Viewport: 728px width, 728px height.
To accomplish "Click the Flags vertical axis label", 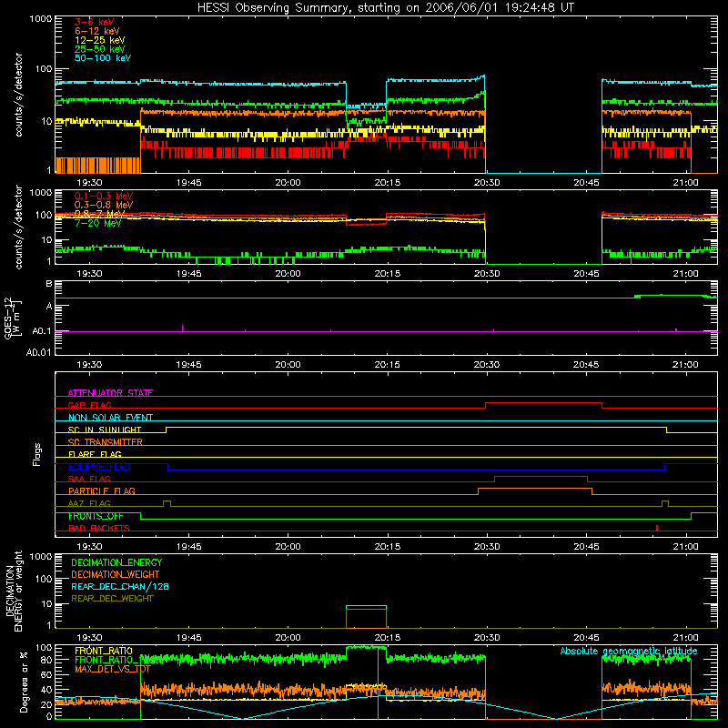I will 36,454.
